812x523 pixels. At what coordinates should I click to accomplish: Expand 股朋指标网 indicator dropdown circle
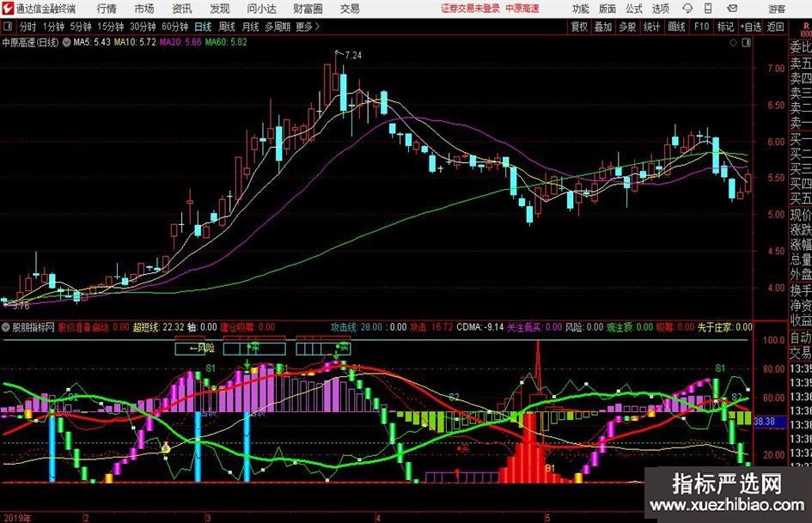pos(6,327)
